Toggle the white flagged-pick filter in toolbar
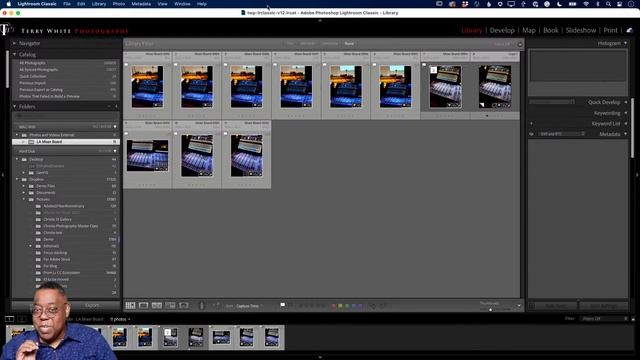 282,305
